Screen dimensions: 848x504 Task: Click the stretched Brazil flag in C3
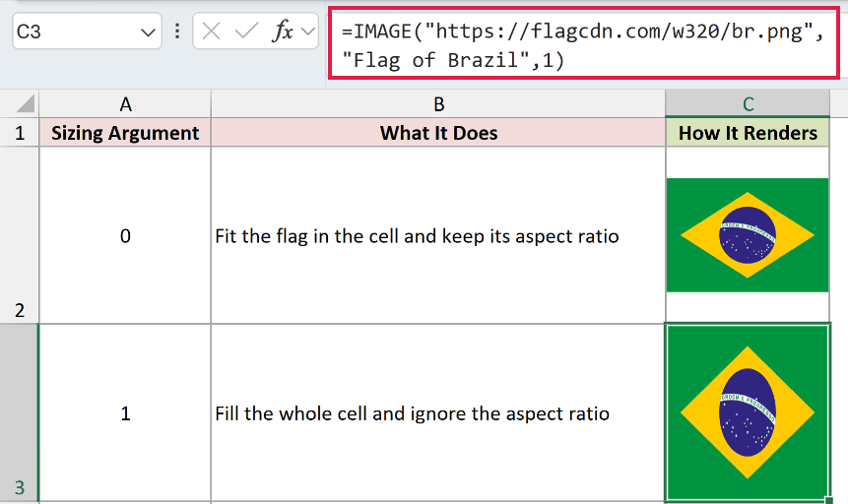(x=748, y=412)
